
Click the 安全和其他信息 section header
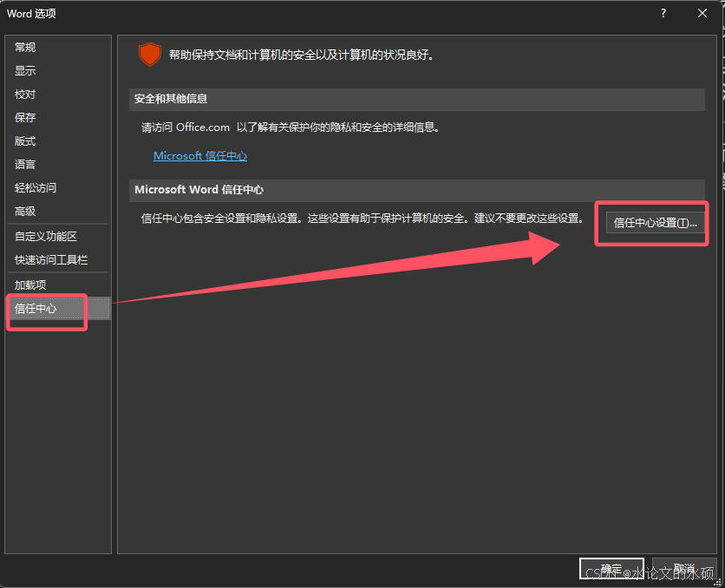416,100
